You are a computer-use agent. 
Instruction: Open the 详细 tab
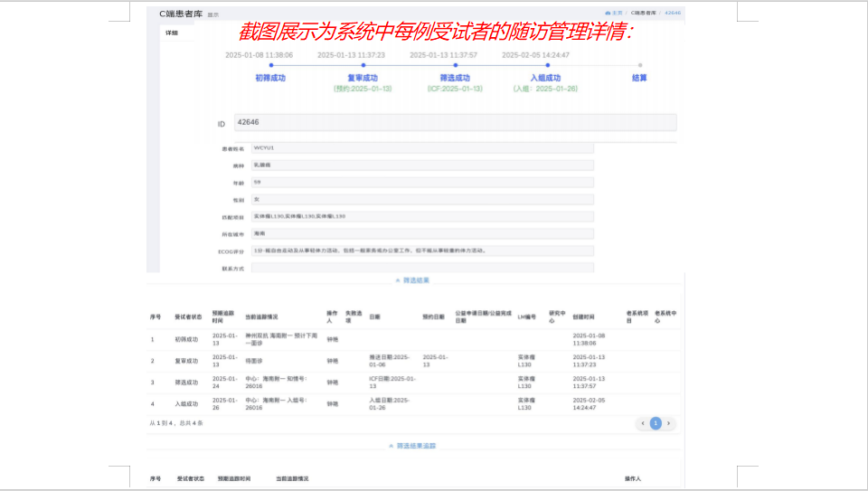click(x=171, y=33)
